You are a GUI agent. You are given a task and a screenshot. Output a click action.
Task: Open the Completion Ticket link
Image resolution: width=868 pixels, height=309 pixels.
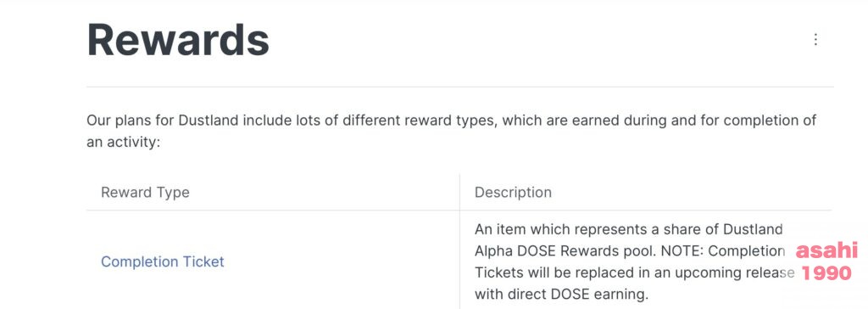point(162,261)
